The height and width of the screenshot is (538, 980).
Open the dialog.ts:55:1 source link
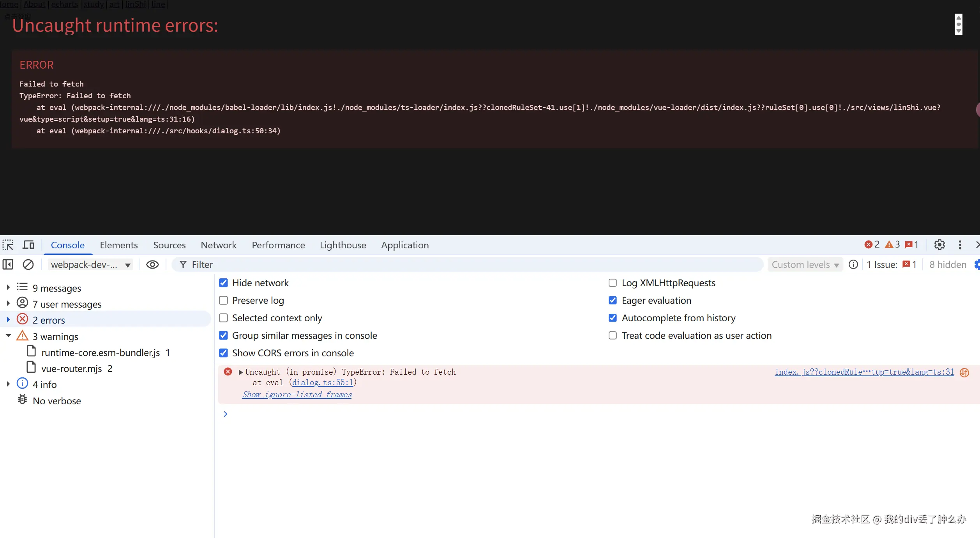pyautogui.click(x=323, y=382)
